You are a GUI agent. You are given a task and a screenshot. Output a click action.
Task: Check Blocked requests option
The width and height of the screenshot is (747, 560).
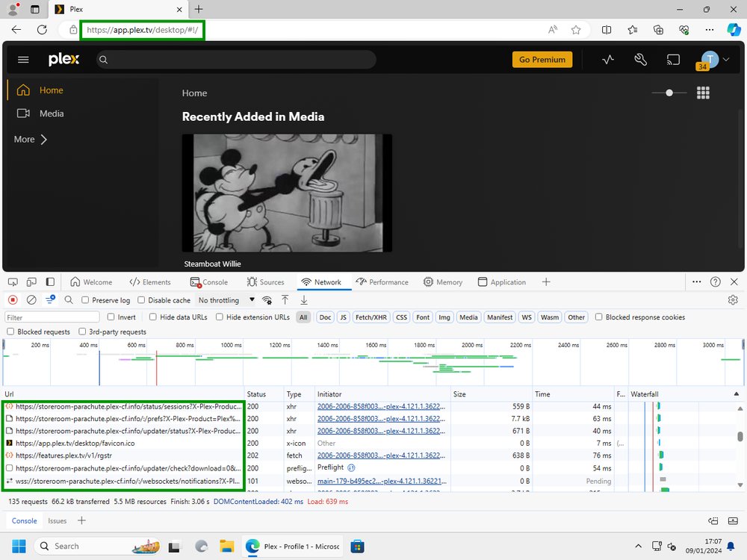(10, 332)
